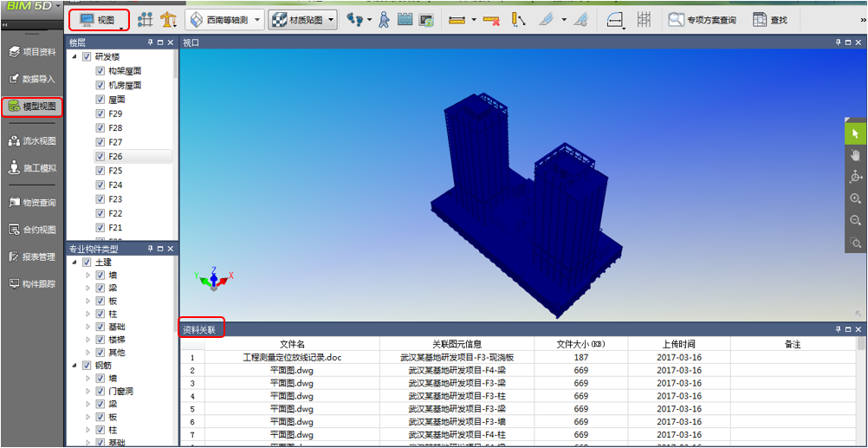Click the 文件大小 (KB) column header
868x448 pixels.
tap(580, 344)
